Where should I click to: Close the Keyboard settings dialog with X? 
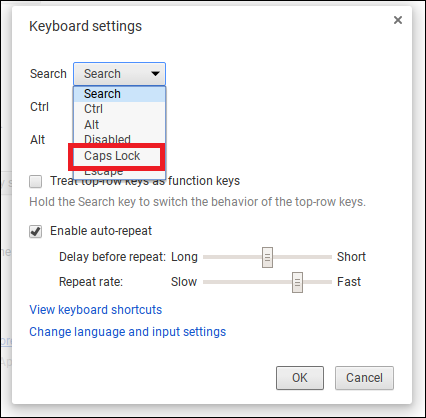tap(398, 20)
